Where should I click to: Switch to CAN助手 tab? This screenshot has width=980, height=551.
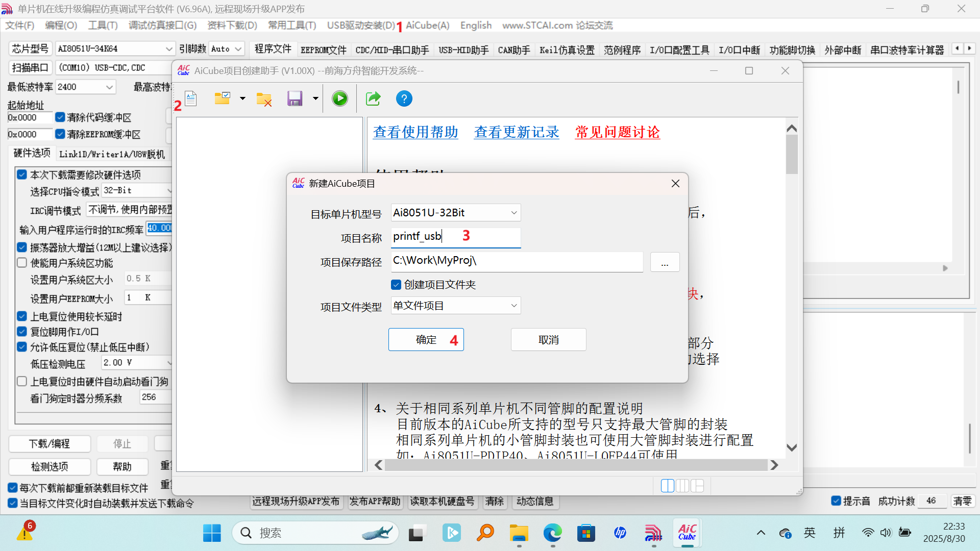click(513, 50)
